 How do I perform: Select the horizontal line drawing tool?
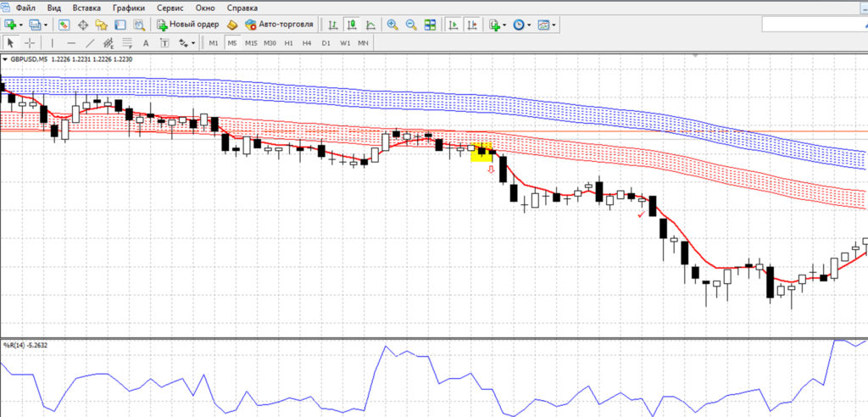(x=71, y=43)
